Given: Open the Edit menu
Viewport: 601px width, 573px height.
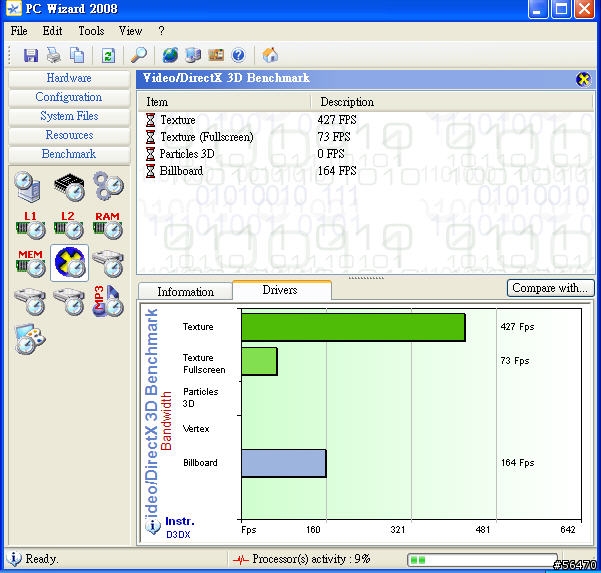Looking at the screenshot, I should click(53, 31).
